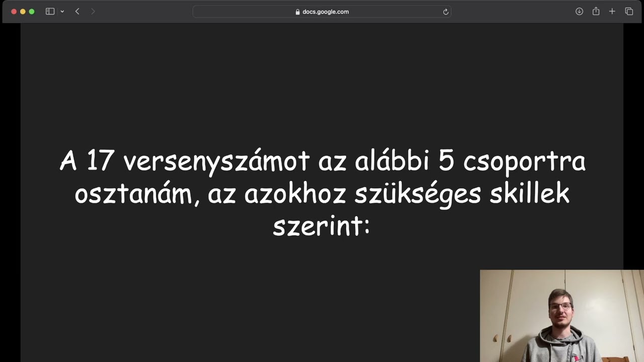Click the docs.google.com address bar
Image resolution: width=644 pixels, height=362 pixels.
[322, 12]
